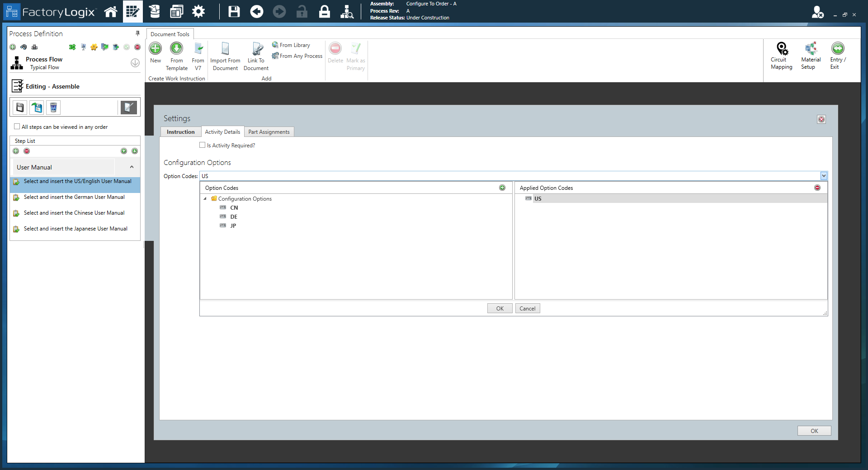Open the Option Codes dropdown

(x=824, y=176)
